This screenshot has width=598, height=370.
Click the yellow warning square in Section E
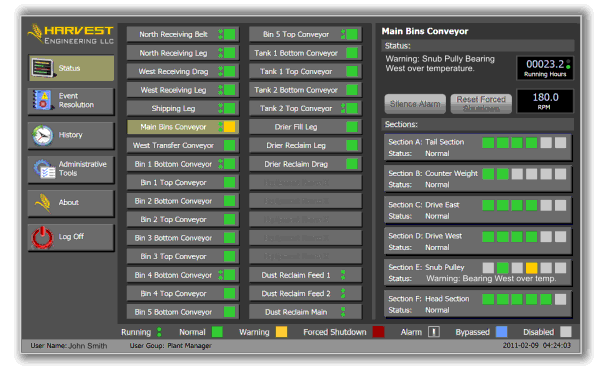[x=531, y=268]
